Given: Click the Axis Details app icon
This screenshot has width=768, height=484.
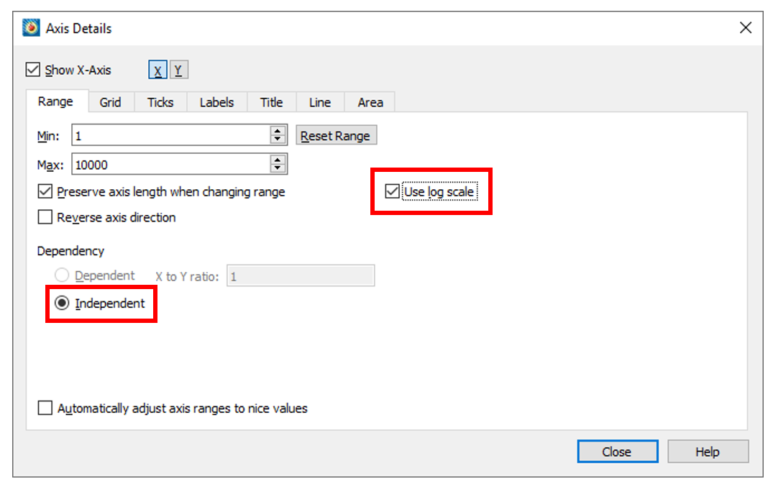Looking at the screenshot, I should coord(31,28).
